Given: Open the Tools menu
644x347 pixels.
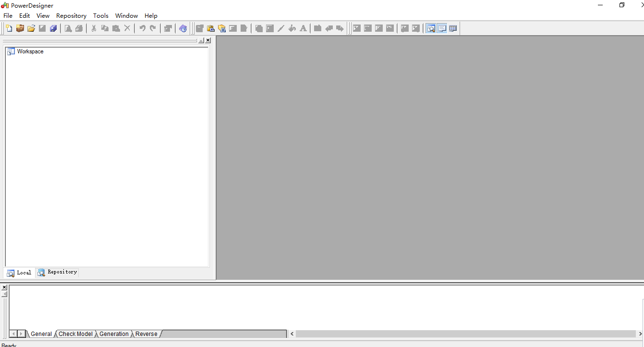Looking at the screenshot, I should (101, 16).
